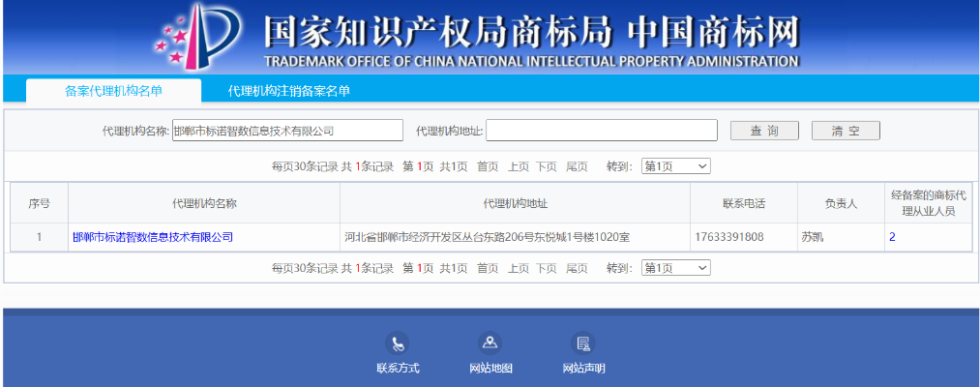Open the 网站地图 map icon
The image size is (980, 387).
point(490,343)
